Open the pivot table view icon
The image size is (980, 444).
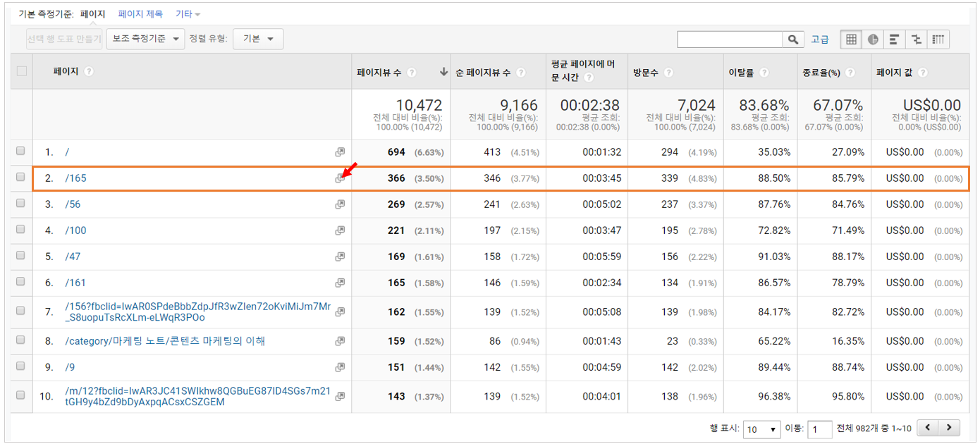point(938,39)
